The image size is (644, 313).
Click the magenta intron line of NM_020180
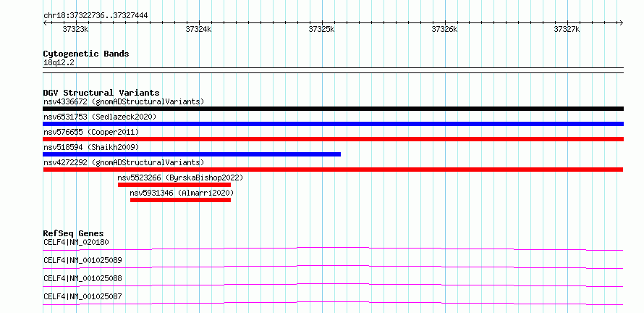coord(333,248)
